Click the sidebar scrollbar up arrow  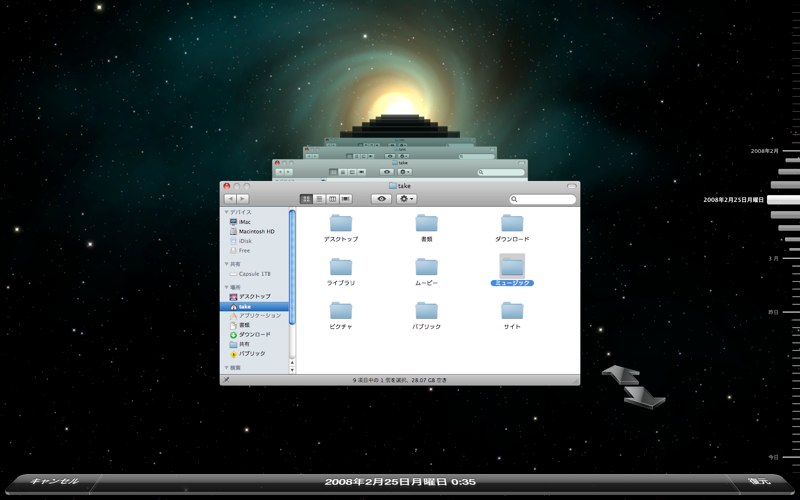tap(292, 363)
